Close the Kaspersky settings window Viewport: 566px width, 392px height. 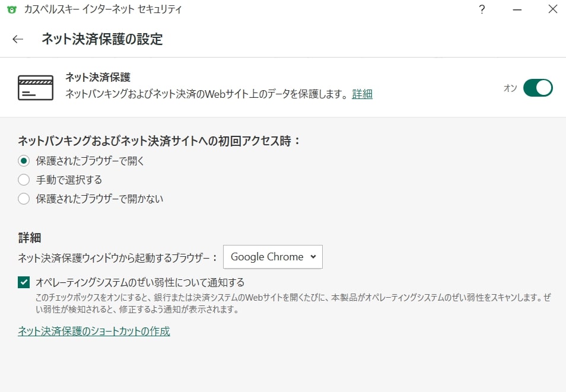[552, 9]
